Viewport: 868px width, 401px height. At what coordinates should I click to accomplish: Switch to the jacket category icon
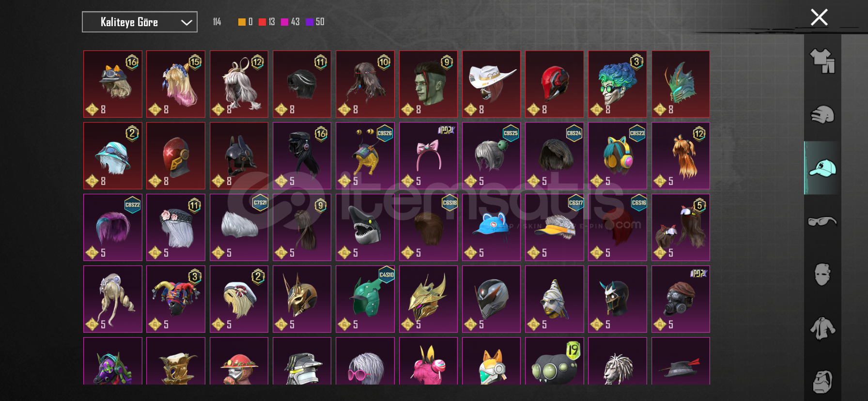(822, 328)
